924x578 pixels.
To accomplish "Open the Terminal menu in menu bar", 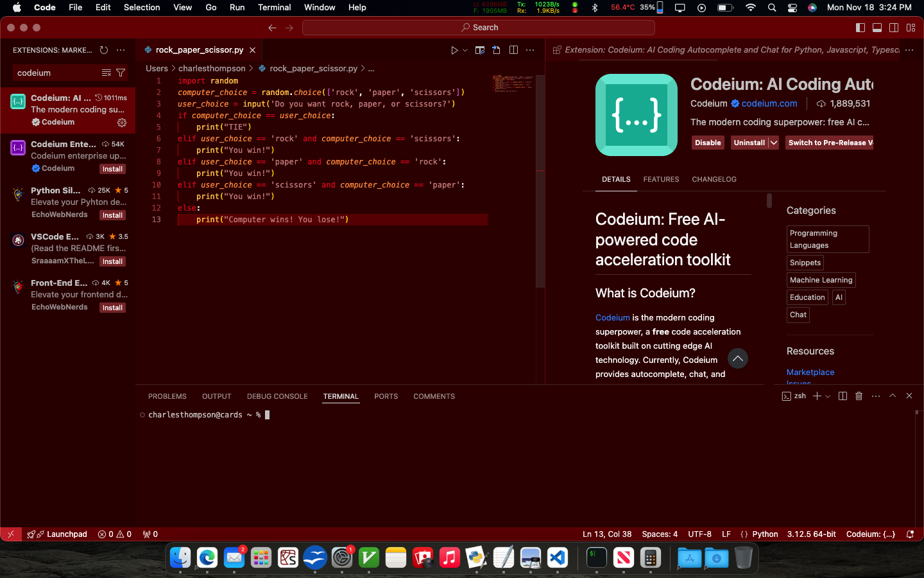I will [274, 7].
